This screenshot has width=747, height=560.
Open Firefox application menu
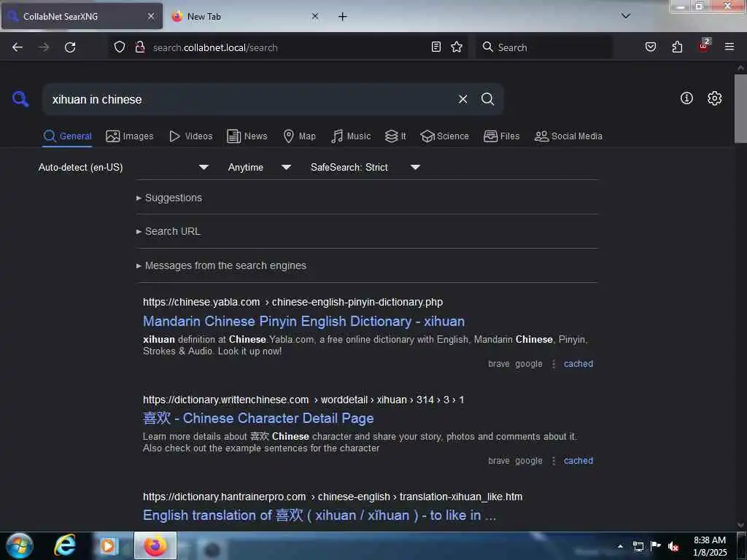pos(729,47)
